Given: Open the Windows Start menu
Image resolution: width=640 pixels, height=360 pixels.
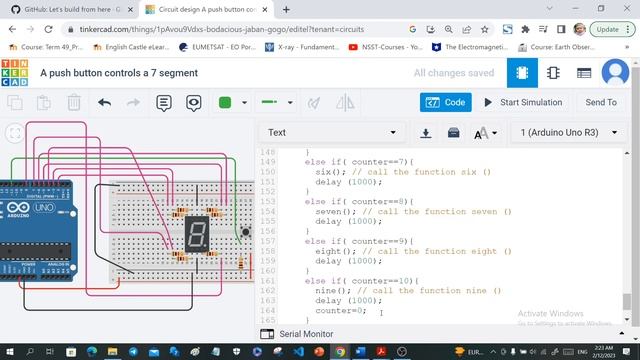Looking at the screenshot, I should point(9,351).
